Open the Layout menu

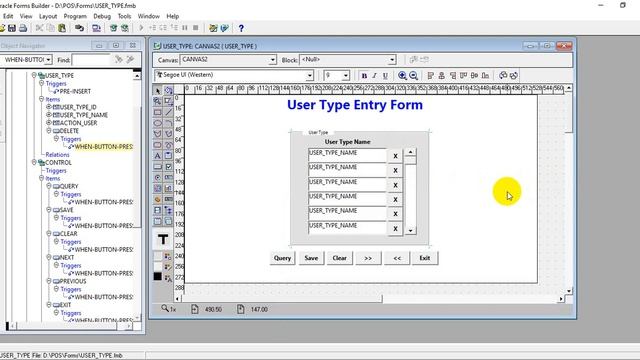[x=48, y=16]
